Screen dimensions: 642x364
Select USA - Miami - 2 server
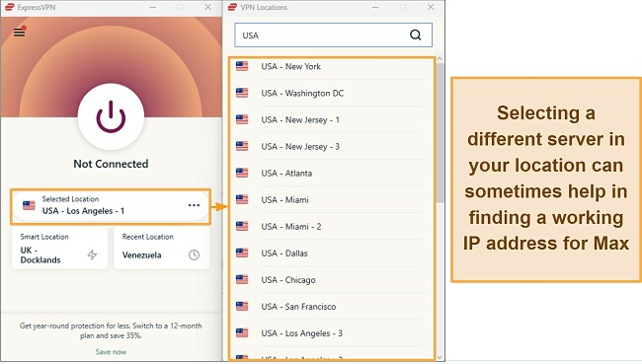coord(331,226)
